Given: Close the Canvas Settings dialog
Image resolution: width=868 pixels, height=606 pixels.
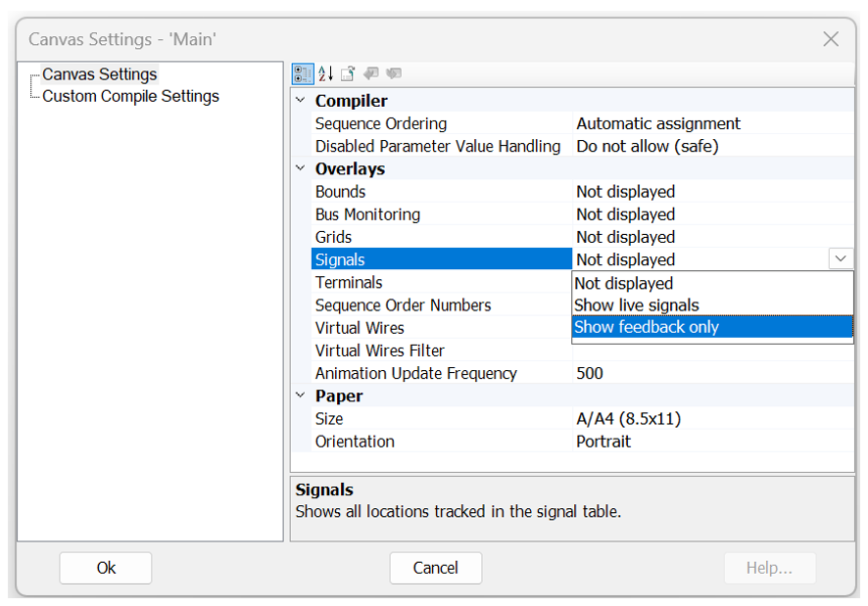Looking at the screenshot, I should pyautogui.click(x=831, y=39).
